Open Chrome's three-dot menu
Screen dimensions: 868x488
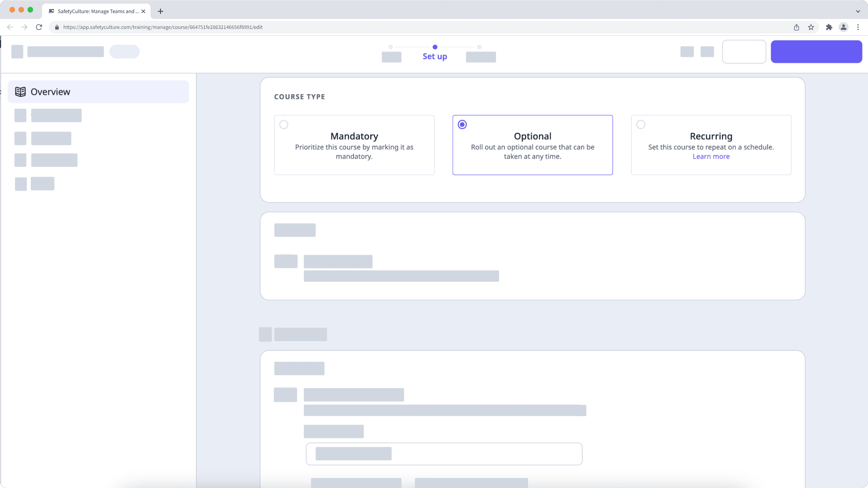click(x=859, y=27)
